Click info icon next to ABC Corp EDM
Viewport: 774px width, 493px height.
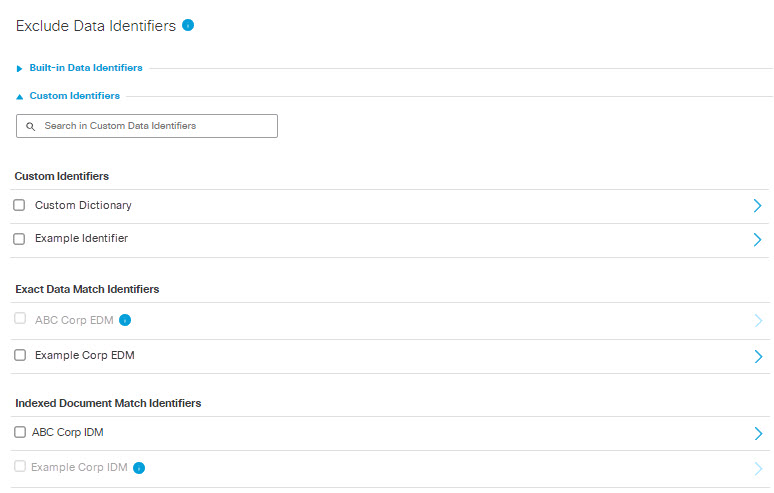tap(125, 320)
